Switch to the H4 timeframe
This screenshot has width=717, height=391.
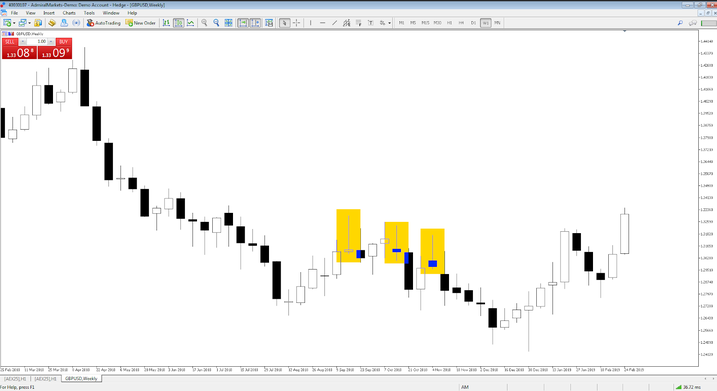(461, 23)
